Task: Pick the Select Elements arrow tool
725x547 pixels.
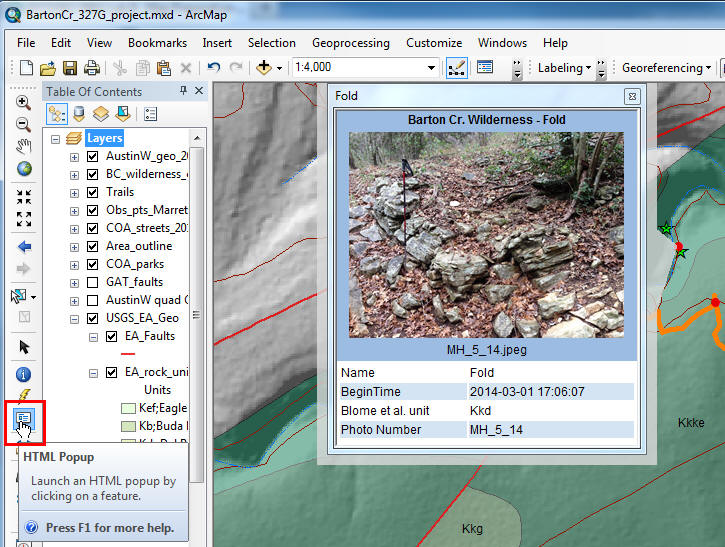Action: tap(24, 347)
